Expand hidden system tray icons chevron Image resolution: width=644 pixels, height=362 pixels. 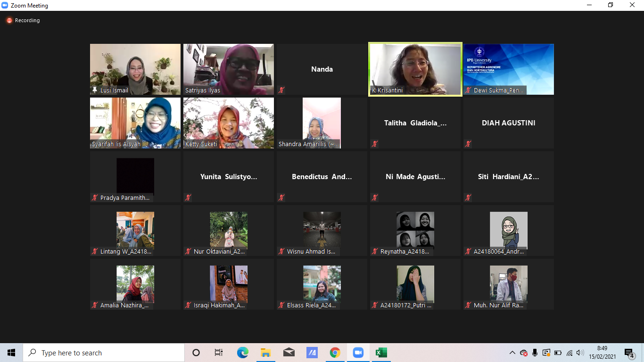click(x=512, y=353)
